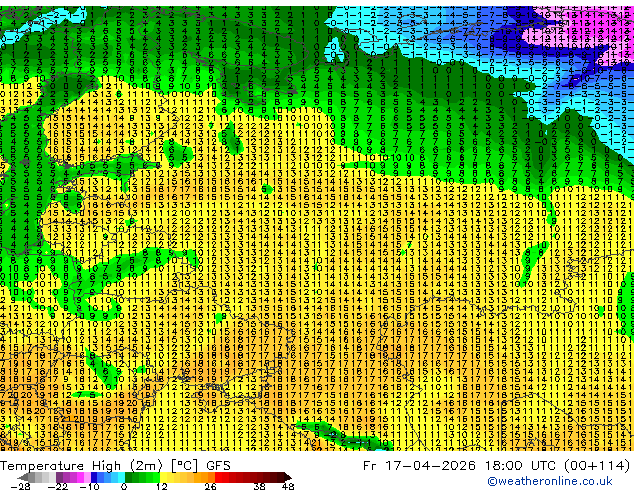Click the '48' label on the color scale
This screenshot has width=634, height=490.
(288, 486)
